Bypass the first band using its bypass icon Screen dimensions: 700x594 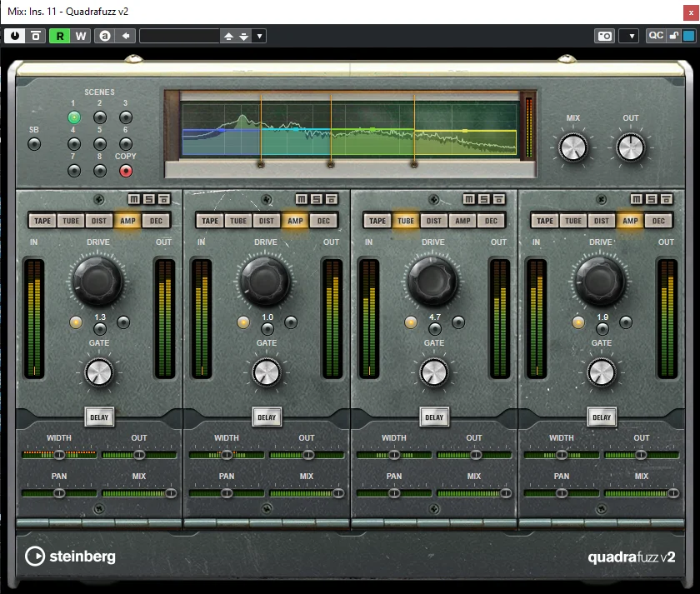coord(164,198)
